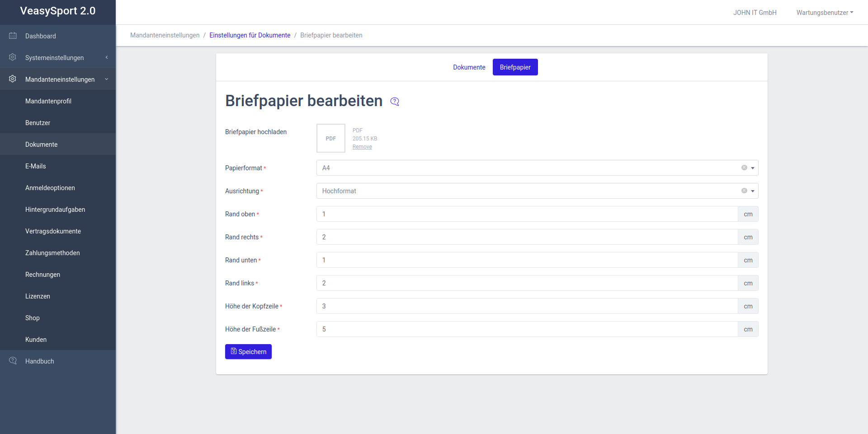Focus the Rand oben input field
The height and width of the screenshot is (434, 868).
(527, 214)
